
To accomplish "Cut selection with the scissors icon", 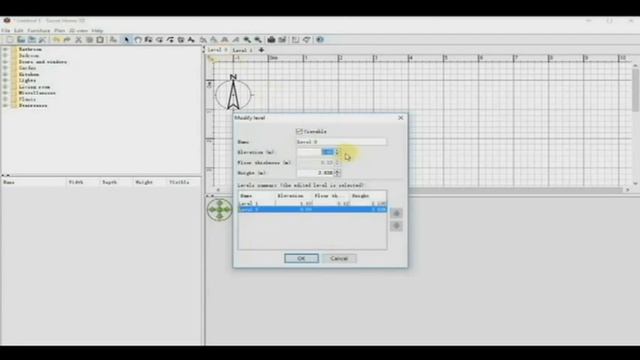I will 78,40.
